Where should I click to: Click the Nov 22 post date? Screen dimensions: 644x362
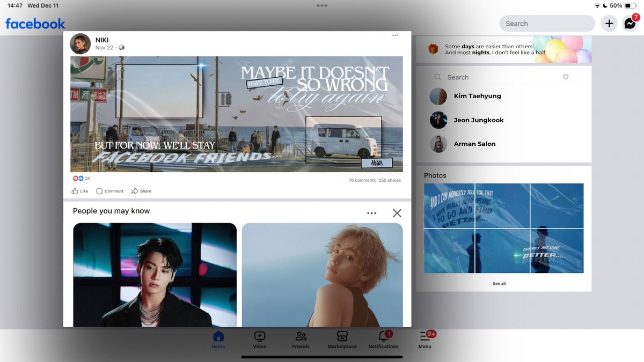coord(105,48)
